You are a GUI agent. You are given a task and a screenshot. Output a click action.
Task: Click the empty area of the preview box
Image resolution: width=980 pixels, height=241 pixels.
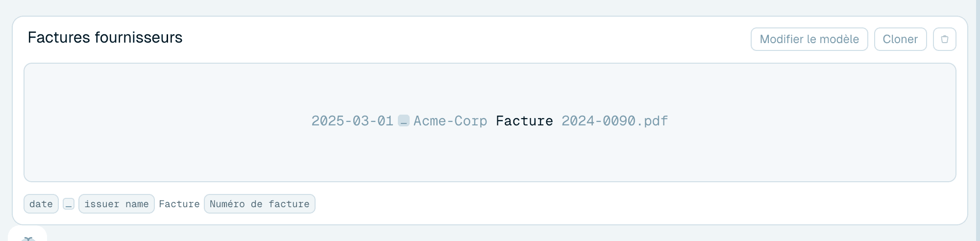490,157
